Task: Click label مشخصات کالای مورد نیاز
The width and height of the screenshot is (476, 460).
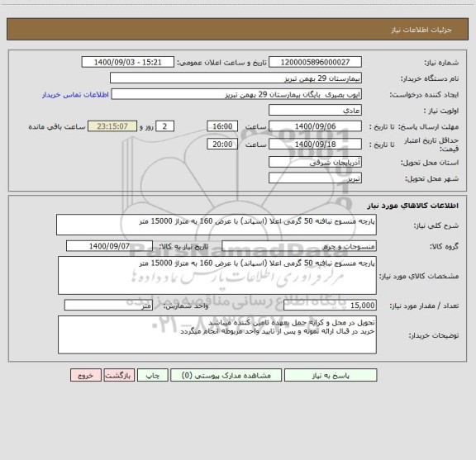Action: point(419,276)
